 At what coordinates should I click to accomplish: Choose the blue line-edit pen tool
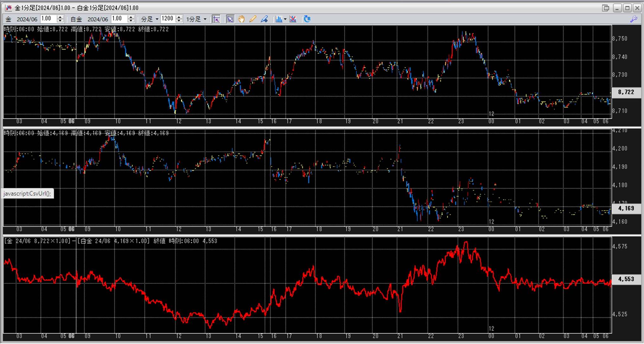(x=264, y=19)
